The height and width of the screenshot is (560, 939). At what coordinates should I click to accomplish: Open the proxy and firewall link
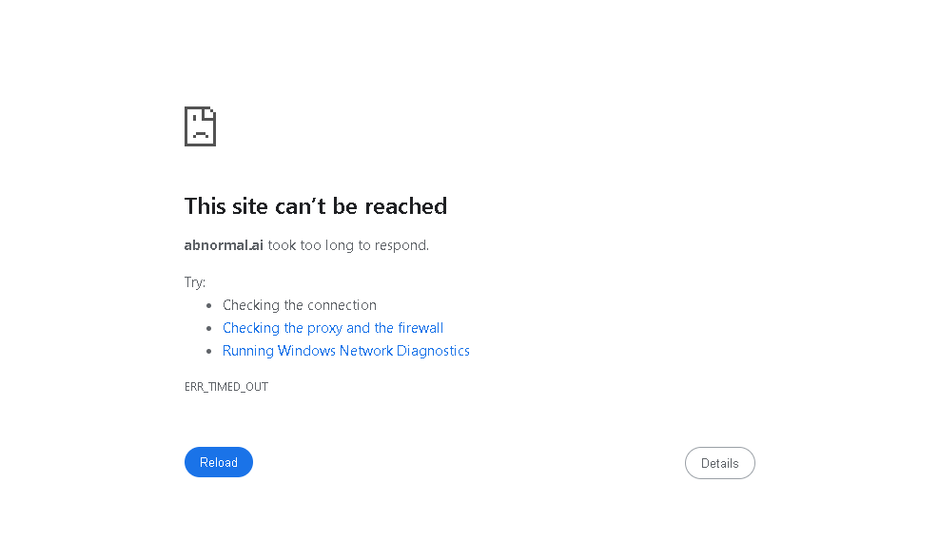click(x=332, y=328)
